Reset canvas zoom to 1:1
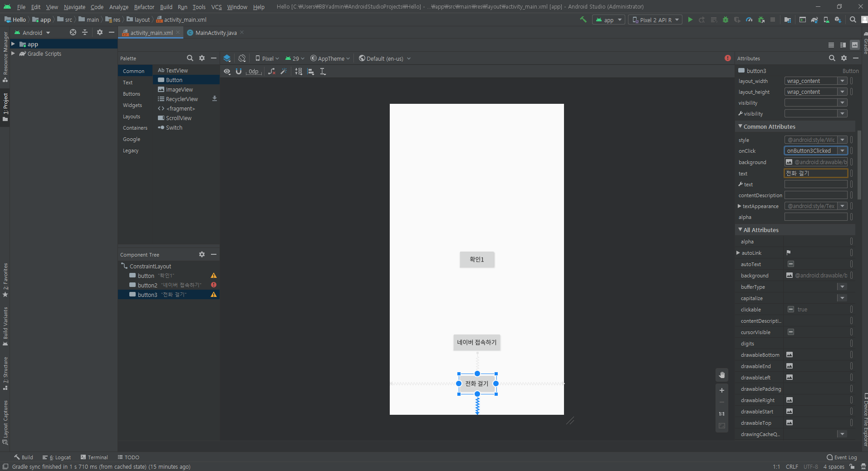This screenshot has width=868, height=471. (722, 414)
